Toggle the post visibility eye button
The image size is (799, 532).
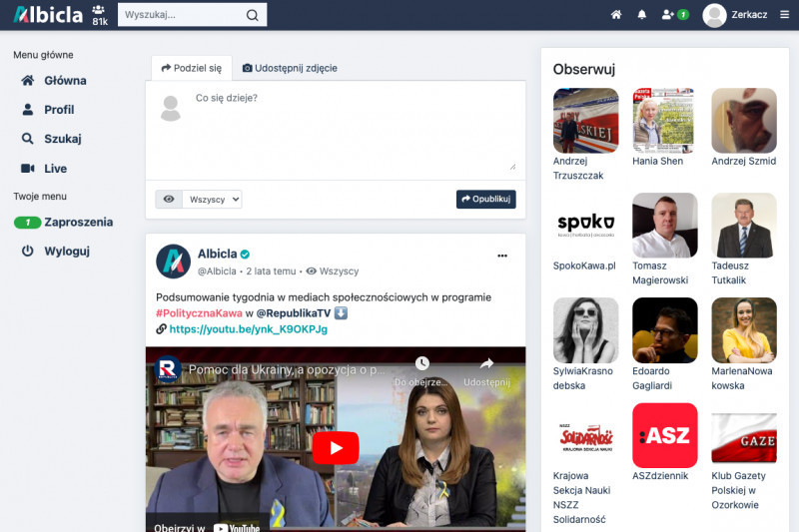tap(169, 200)
